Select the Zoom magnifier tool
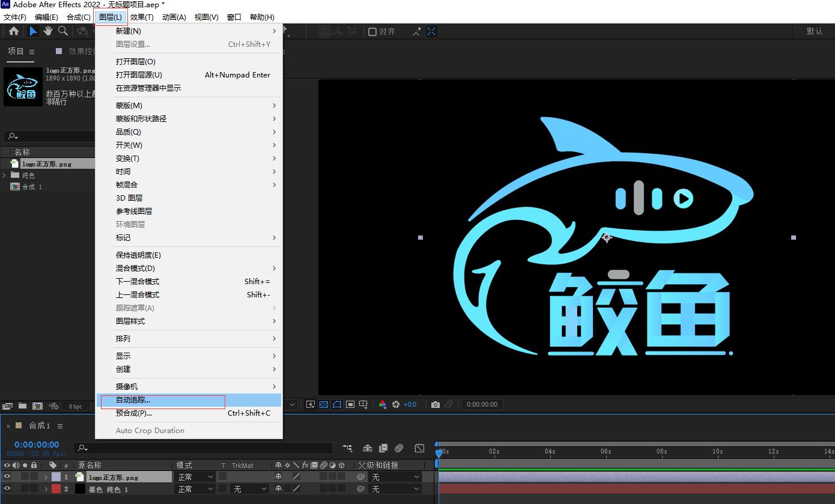Screen dimensions: 835x504 coord(62,31)
